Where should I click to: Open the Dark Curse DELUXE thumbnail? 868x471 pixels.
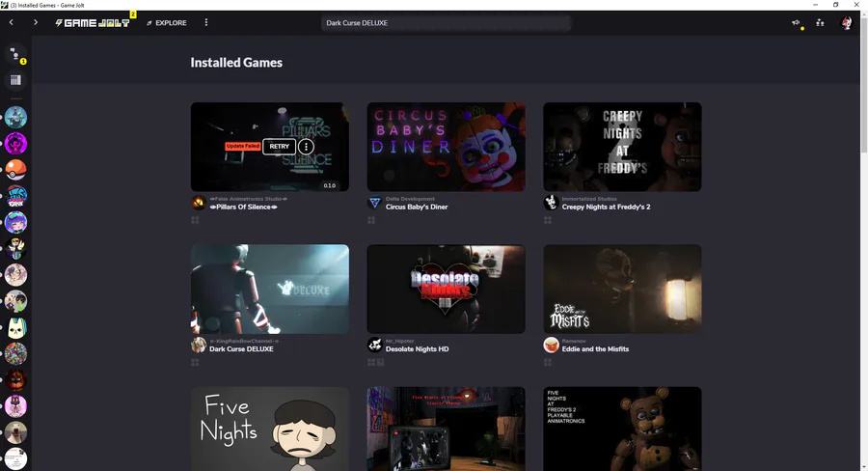[x=270, y=290]
